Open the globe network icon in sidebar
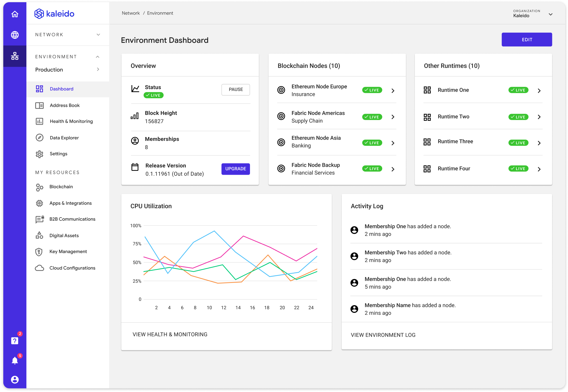The image size is (568, 392). 15,35
